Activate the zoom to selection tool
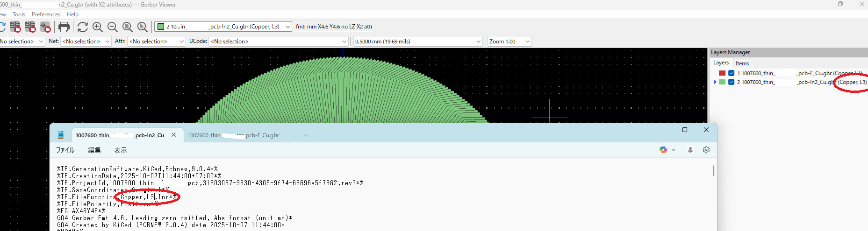Screen dimensions: 868x231 143,27
